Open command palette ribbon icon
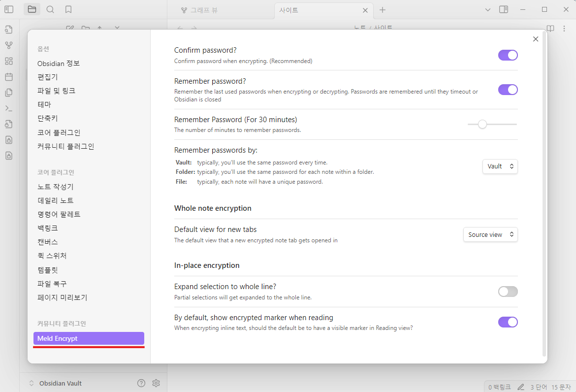Screen dimensions: 576x392 point(9,108)
